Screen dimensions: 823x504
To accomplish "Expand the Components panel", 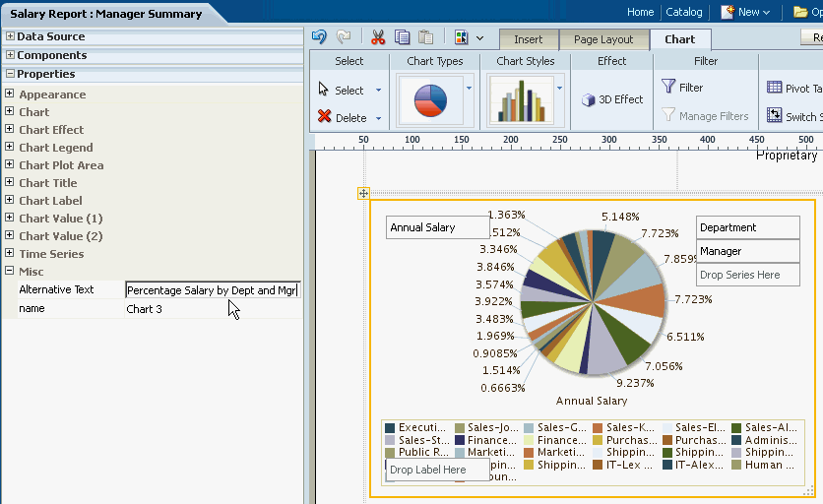I will [x=10, y=54].
